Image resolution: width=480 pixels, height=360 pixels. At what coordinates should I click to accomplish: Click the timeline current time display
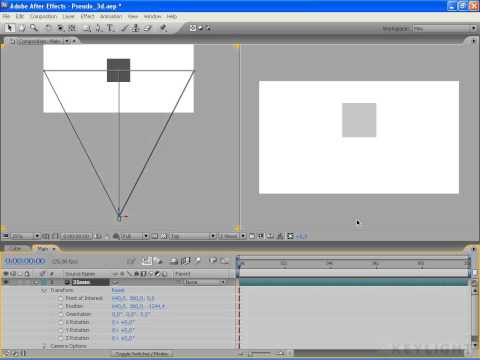click(x=25, y=261)
